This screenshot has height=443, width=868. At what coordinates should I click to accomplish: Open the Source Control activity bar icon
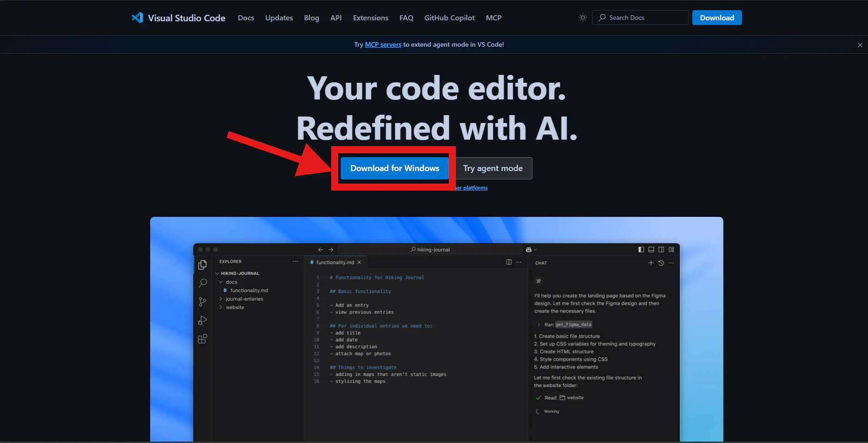point(202,302)
